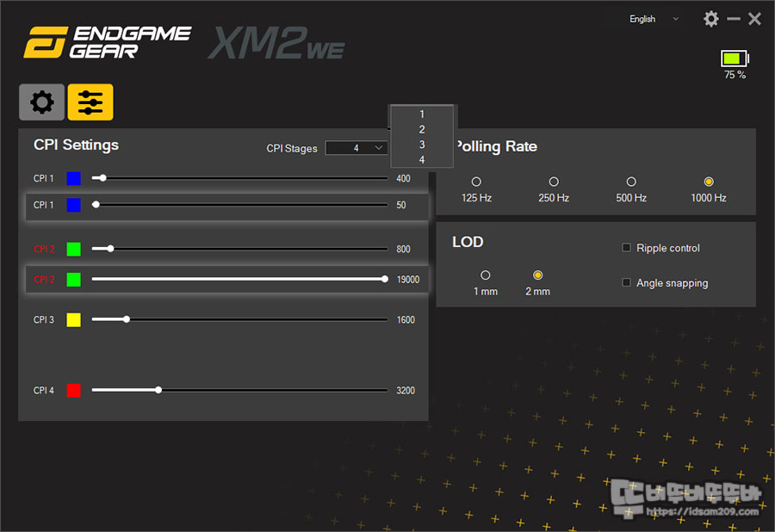Click the 19000 CPI value text
The height and width of the screenshot is (532, 775).
(408, 280)
